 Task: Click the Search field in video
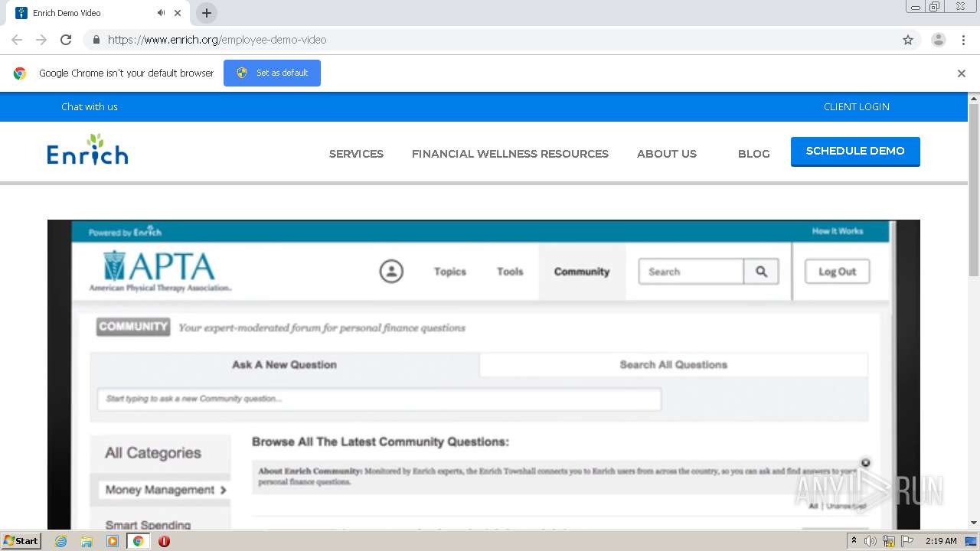click(x=691, y=272)
